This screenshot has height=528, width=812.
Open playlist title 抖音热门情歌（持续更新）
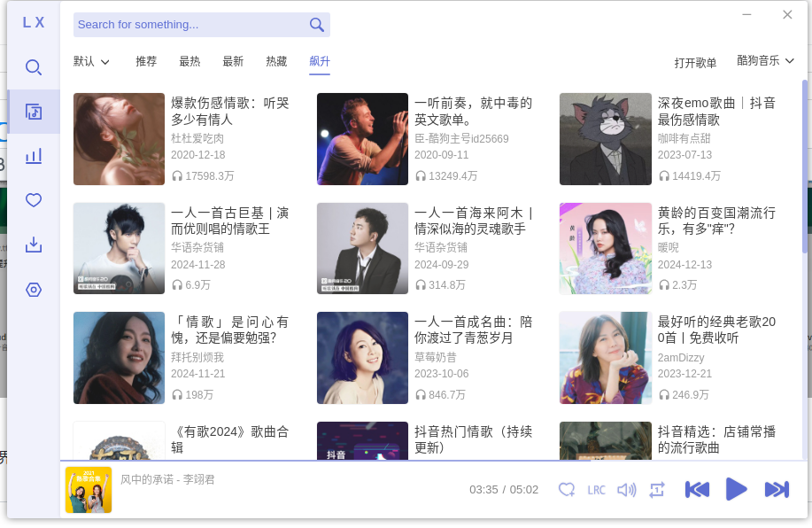click(x=474, y=439)
